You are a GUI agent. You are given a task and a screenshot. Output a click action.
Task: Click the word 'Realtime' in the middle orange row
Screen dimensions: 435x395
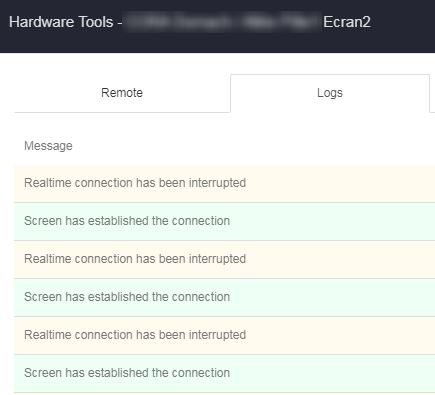coord(48,259)
